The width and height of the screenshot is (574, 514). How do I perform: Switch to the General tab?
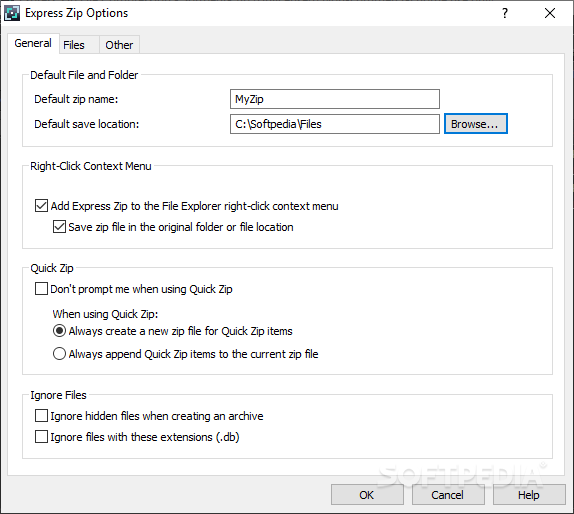click(33, 43)
